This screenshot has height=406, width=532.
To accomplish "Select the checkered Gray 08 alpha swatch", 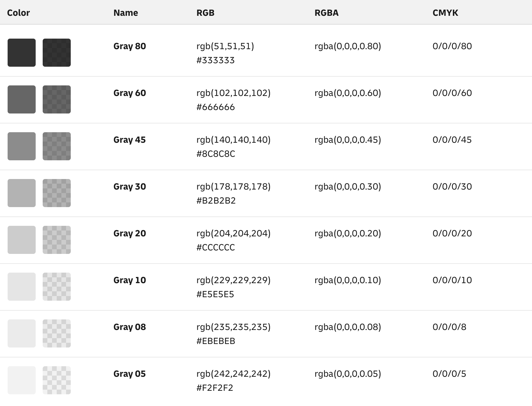I will 57,333.
